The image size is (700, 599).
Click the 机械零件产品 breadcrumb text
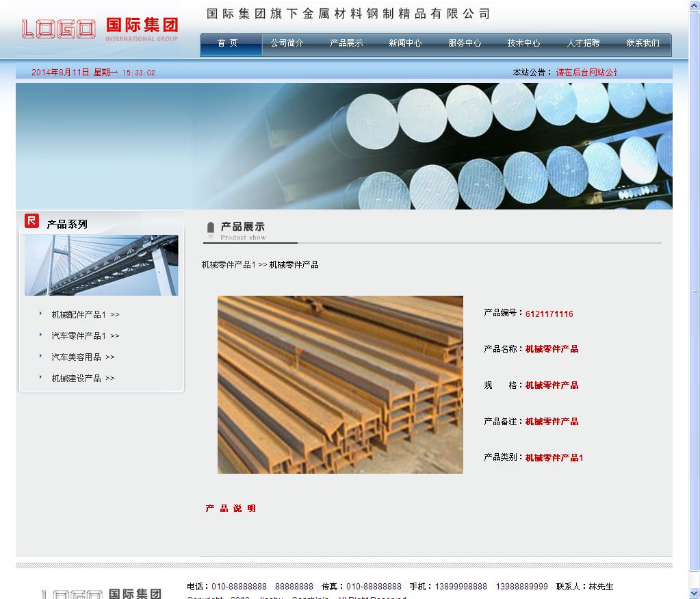pos(294,265)
